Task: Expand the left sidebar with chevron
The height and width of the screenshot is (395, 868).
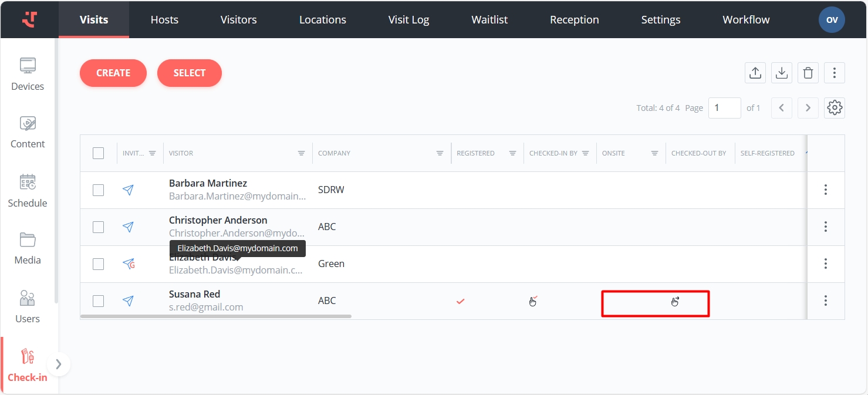Action: coord(58,364)
